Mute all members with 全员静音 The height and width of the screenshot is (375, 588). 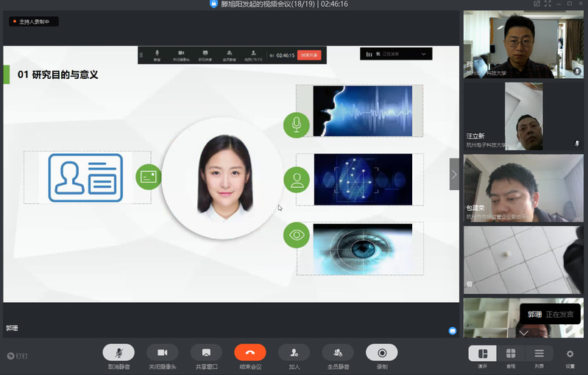point(338,352)
